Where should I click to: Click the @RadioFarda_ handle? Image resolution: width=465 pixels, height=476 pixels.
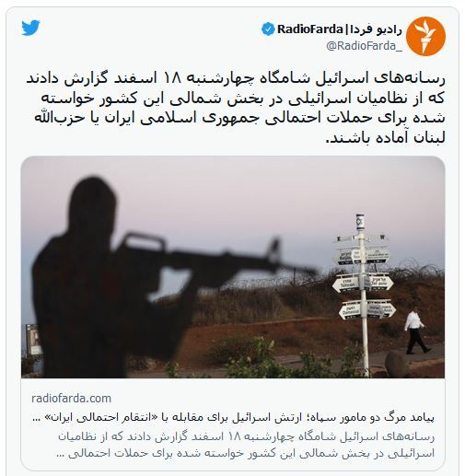click(x=364, y=46)
